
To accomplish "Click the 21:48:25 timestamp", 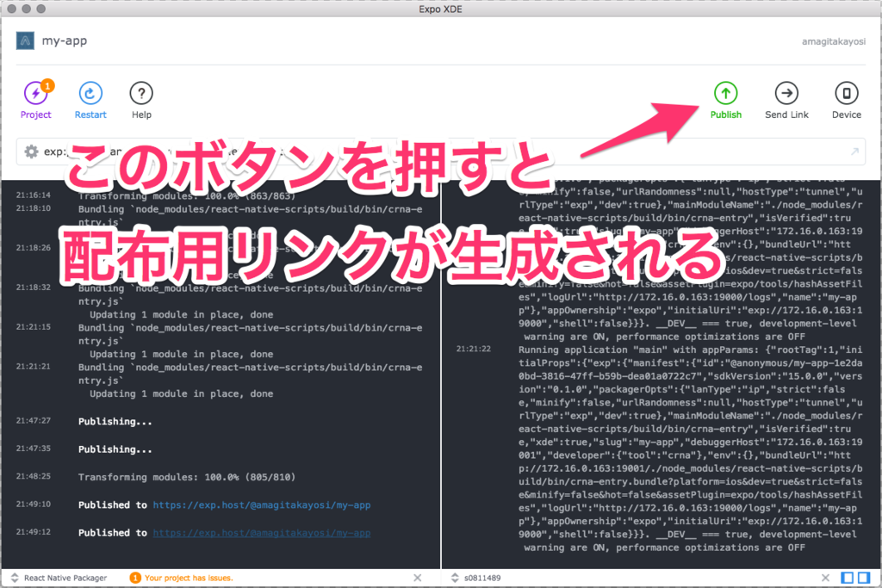I will [x=34, y=476].
